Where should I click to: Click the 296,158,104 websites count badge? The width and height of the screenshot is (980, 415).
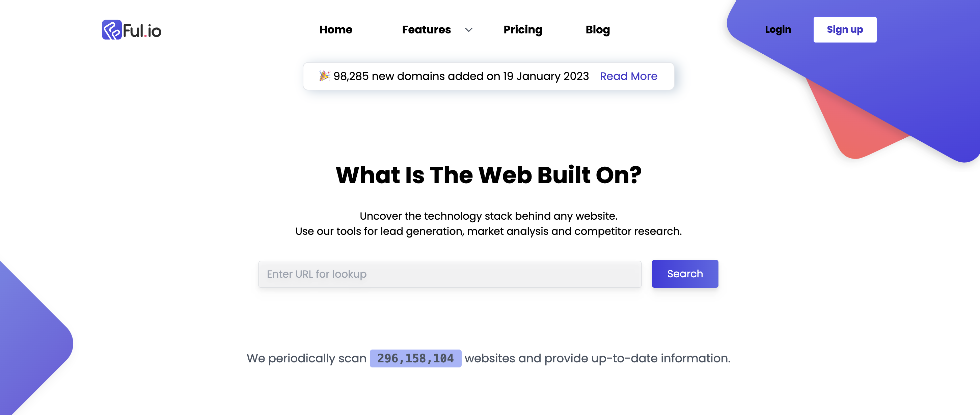[x=415, y=358]
